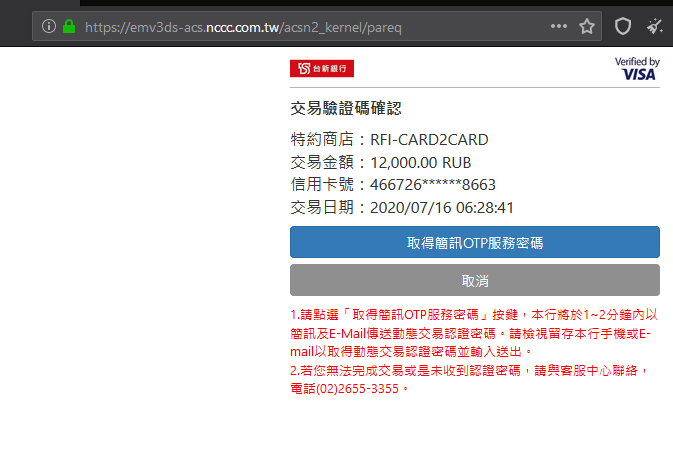Click the green padlock security icon
The width and height of the screenshot is (673, 464).
pyautogui.click(x=69, y=27)
